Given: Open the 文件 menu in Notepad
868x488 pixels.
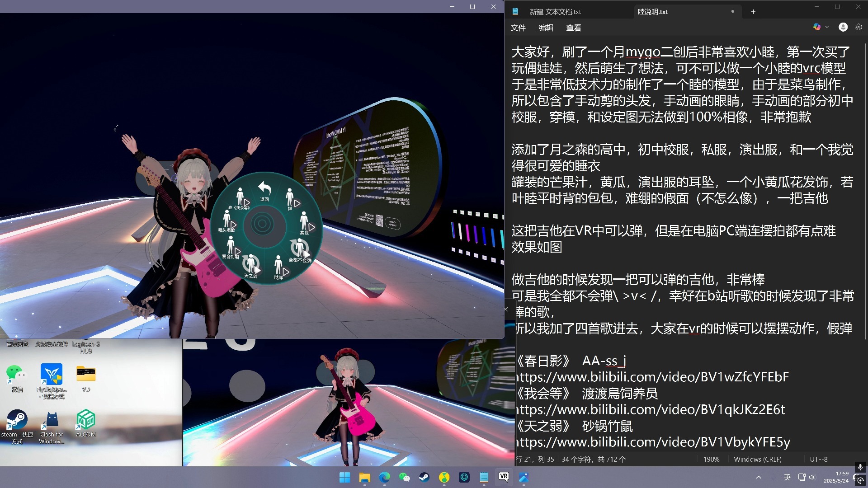Looking at the screenshot, I should [518, 28].
